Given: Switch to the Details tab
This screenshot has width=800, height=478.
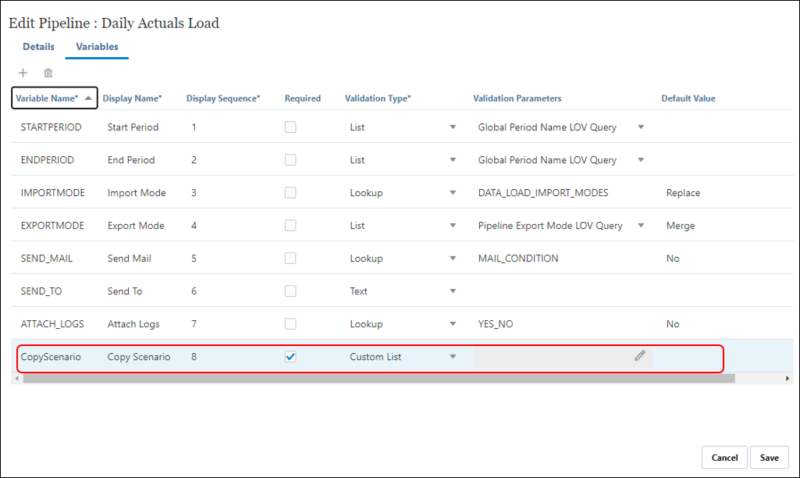Looking at the screenshot, I should (x=38, y=46).
